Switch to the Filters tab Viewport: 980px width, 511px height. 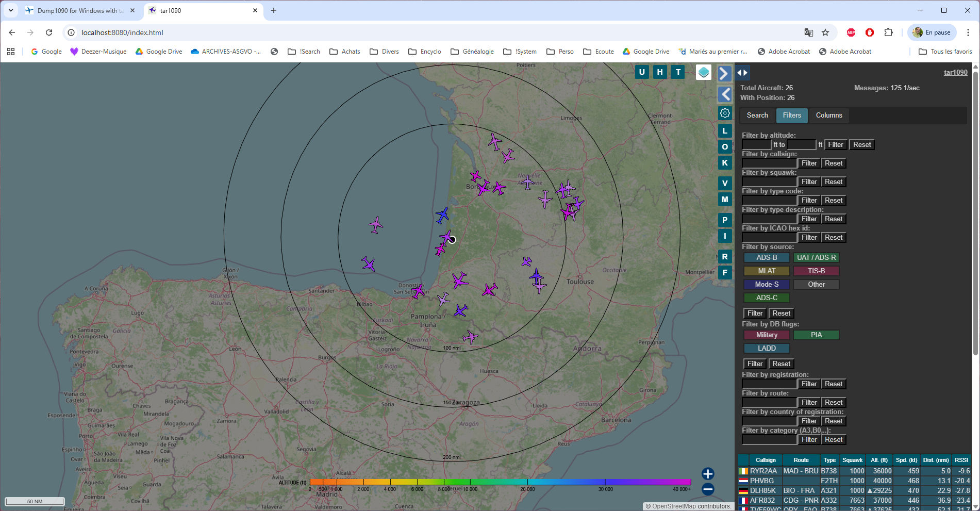792,116
